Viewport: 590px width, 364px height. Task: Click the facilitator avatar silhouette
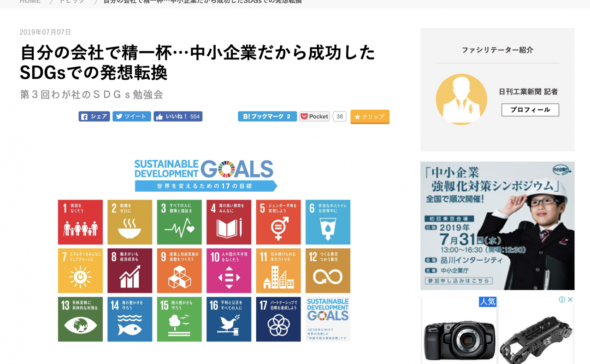click(461, 99)
